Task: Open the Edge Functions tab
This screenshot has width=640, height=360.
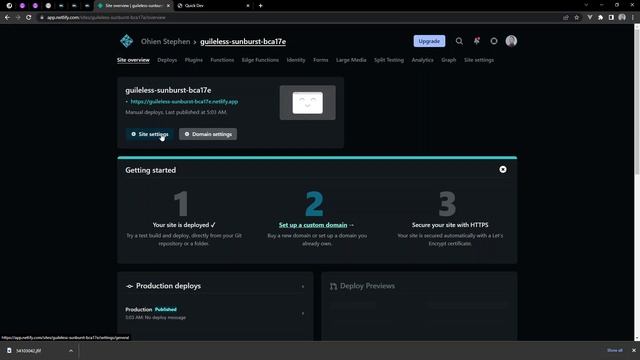Action: [260, 60]
